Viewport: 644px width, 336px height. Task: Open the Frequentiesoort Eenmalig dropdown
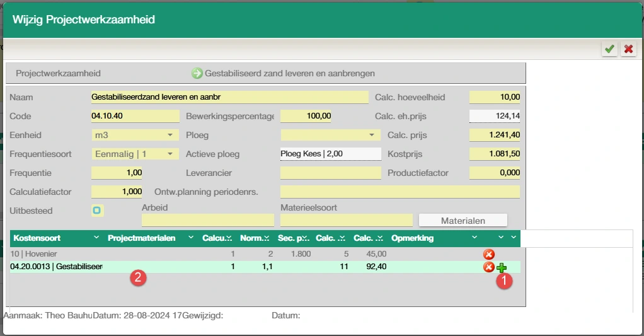click(x=170, y=154)
